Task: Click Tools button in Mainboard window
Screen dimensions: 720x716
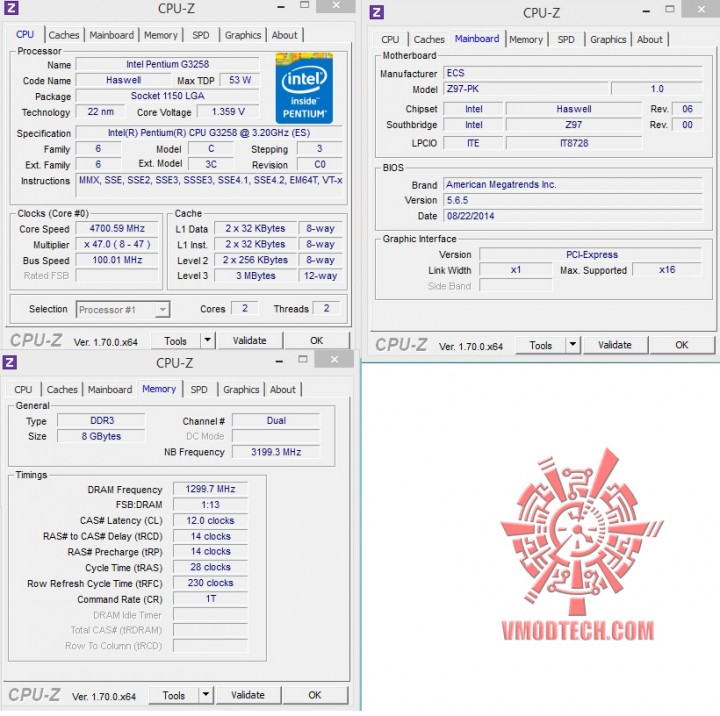Action: pyautogui.click(x=540, y=345)
